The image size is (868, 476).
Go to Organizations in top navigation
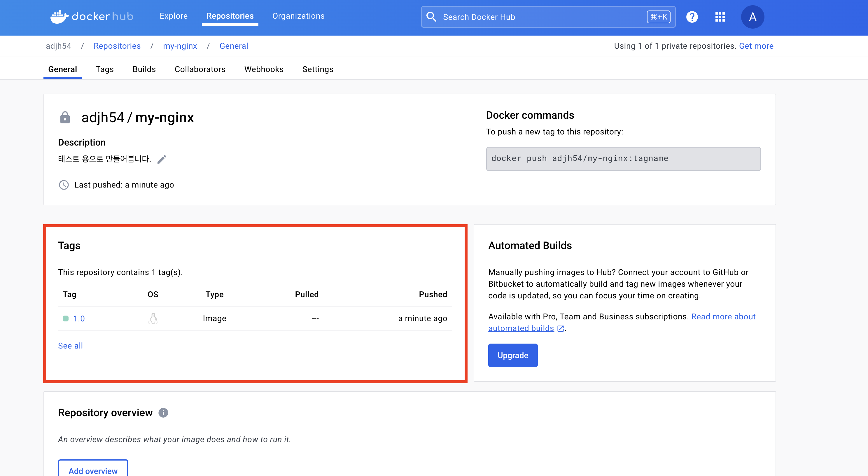click(298, 16)
